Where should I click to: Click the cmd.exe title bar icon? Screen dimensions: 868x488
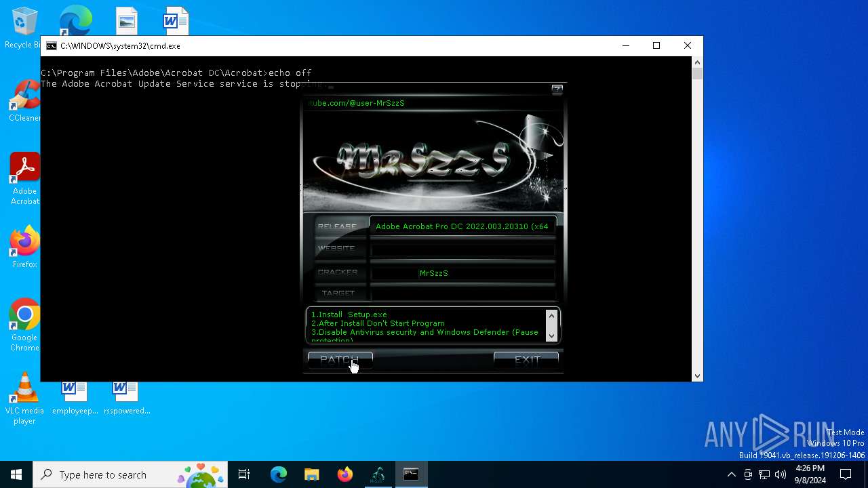(x=52, y=46)
